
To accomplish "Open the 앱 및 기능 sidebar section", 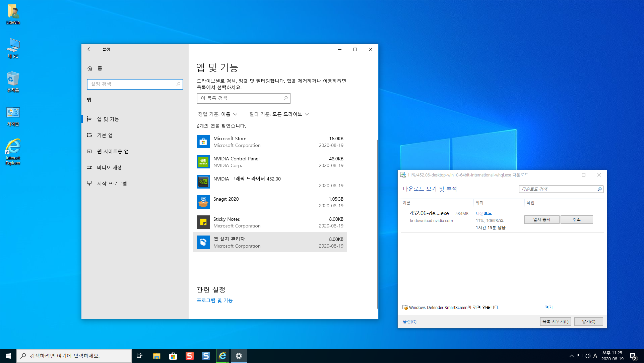I will point(135,119).
